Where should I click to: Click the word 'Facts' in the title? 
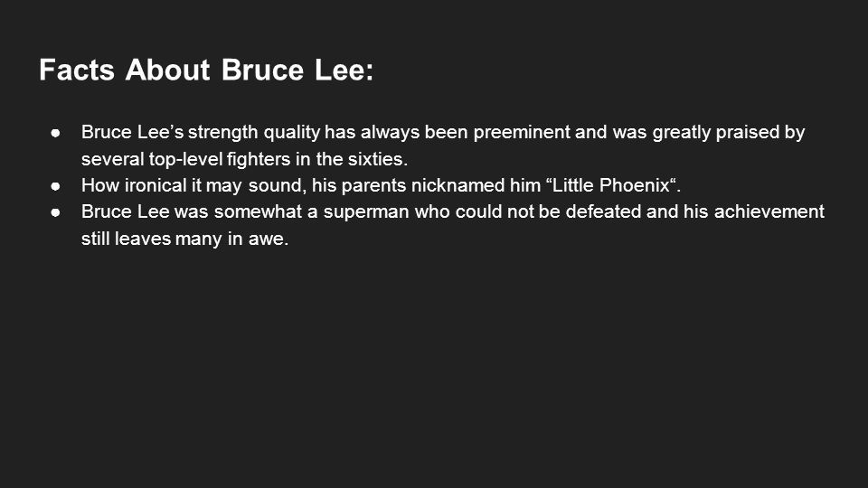coord(76,70)
